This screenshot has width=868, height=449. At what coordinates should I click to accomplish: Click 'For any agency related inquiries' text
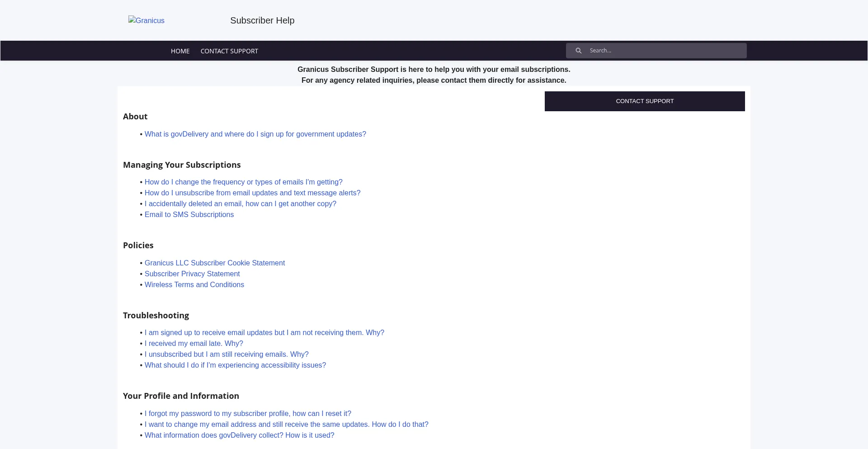434,80
